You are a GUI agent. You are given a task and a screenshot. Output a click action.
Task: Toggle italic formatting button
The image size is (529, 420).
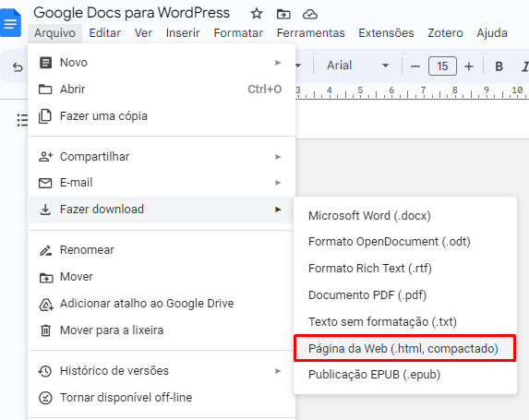524,66
